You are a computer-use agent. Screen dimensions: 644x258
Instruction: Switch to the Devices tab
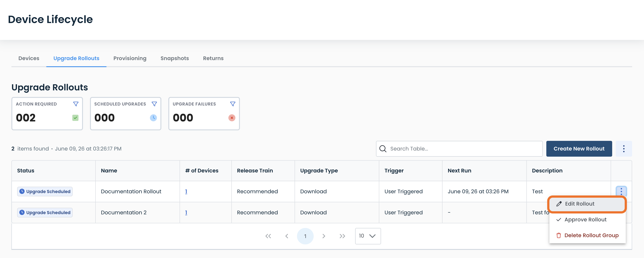click(29, 58)
